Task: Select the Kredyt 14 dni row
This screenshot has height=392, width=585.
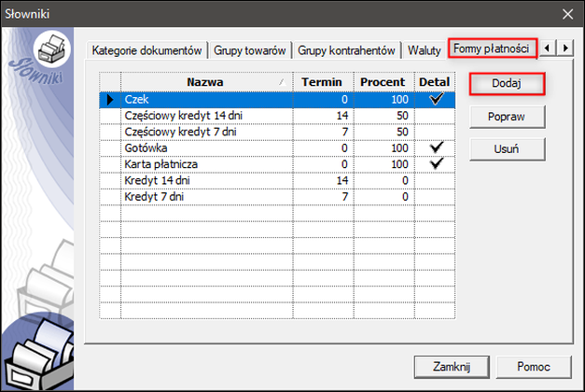Action: (x=277, y=181)
